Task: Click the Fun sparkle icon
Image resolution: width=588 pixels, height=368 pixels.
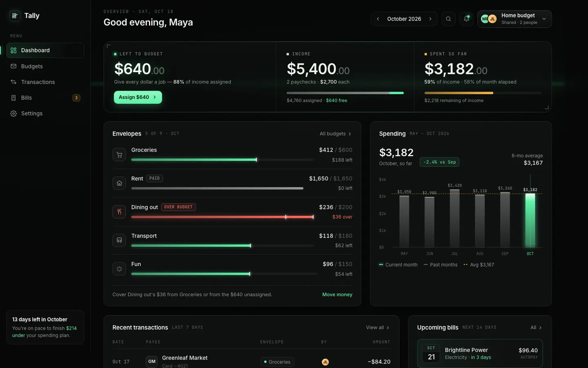Action: click(119, 269)
